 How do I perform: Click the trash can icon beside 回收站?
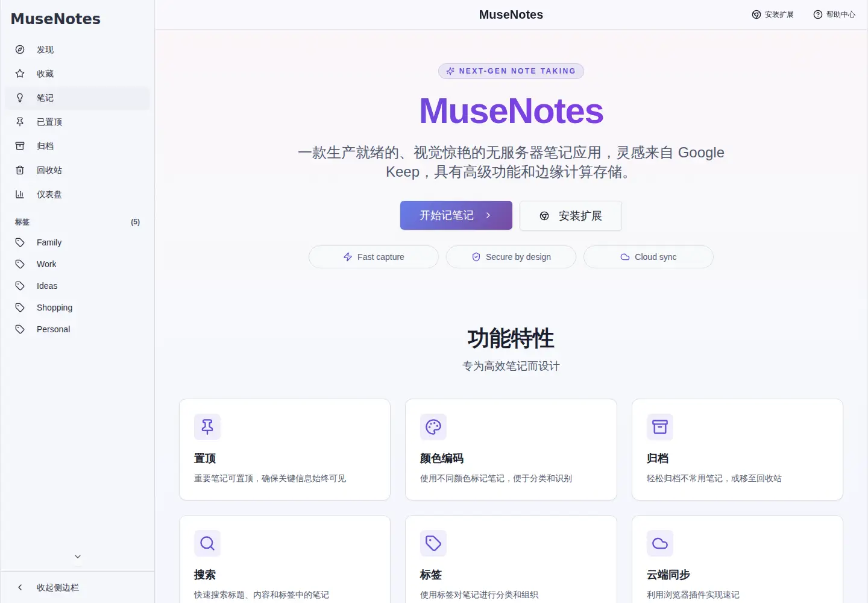pos(20,170)
